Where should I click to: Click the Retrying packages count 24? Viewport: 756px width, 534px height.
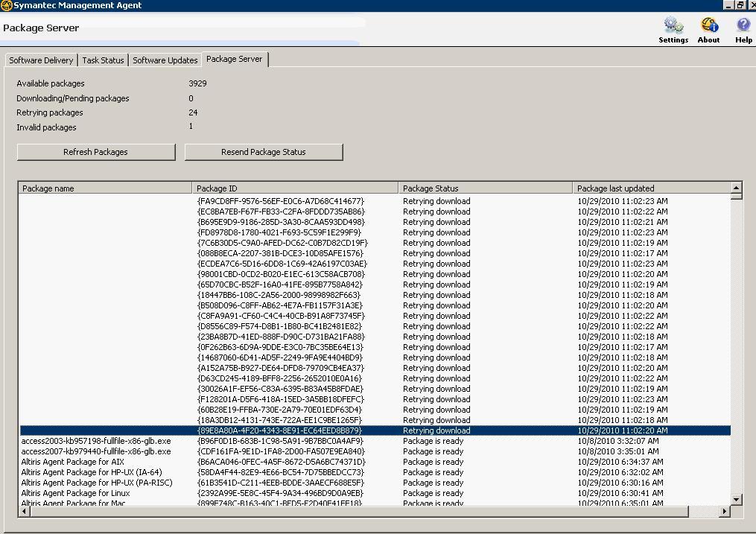(x=193, y=112)
